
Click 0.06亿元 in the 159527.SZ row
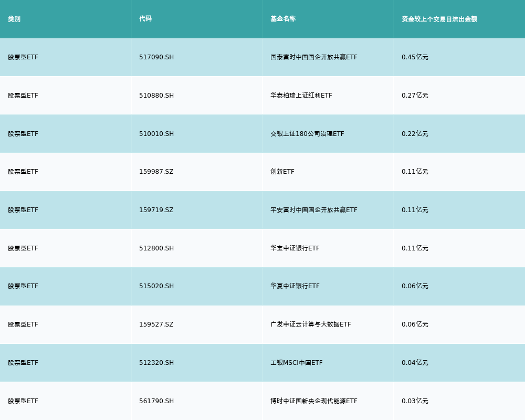[415, 324]
